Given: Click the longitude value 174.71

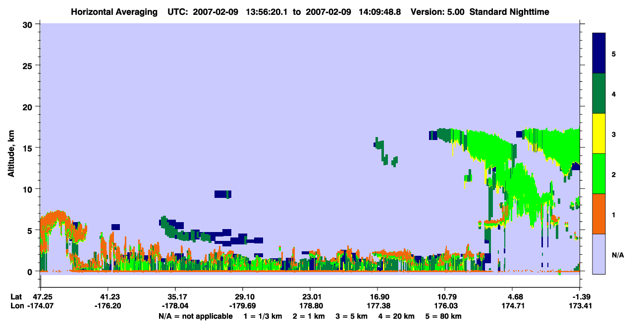Looking at the screenshot, I should pyautogui.click(x=513, y=306).
